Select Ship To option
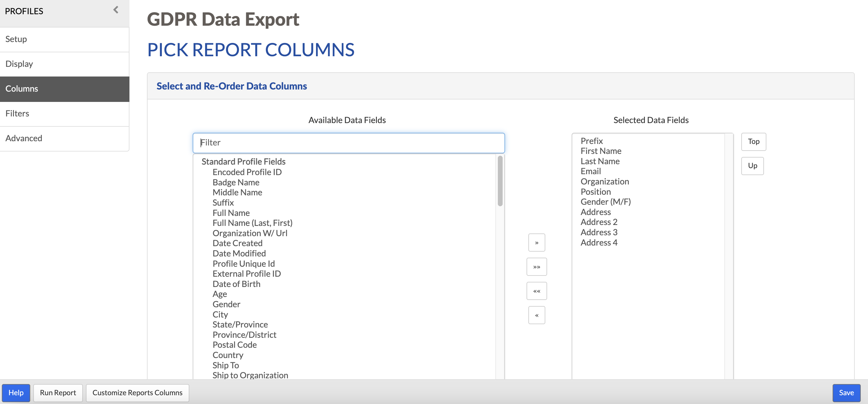This screenshot has height=404, width=868. (225, 366)
